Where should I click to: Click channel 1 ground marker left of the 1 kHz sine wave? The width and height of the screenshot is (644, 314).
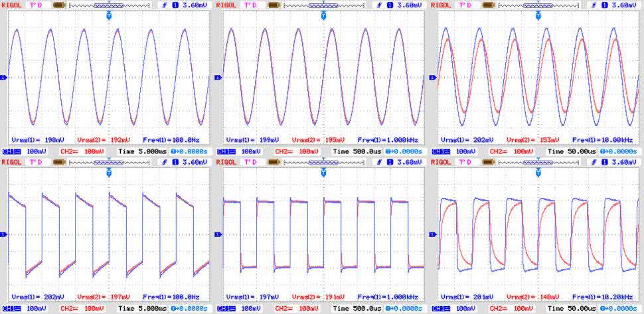(218, 77)
